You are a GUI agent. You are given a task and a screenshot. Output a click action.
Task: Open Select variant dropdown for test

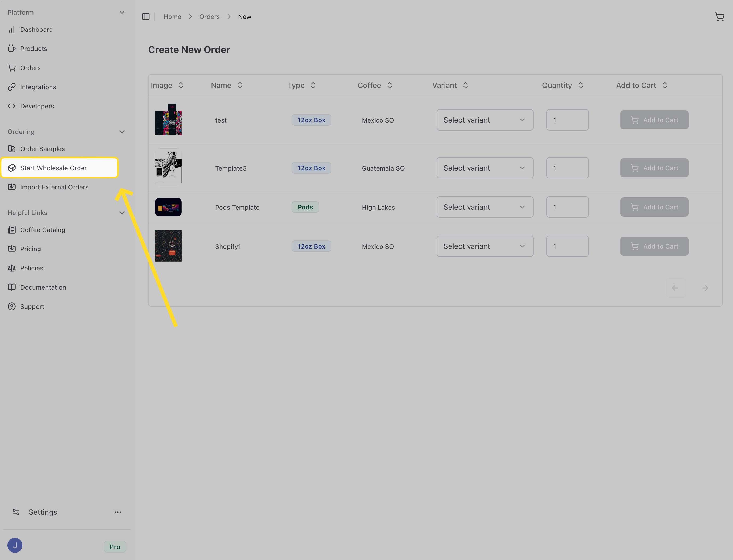tap(484, 120)
